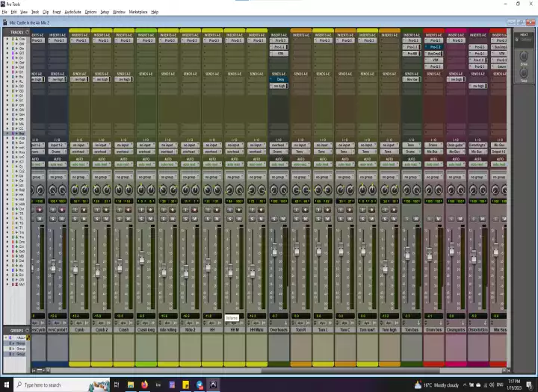Open the Track menu
This screenshot has width=538, height=392.
point(35,12)
